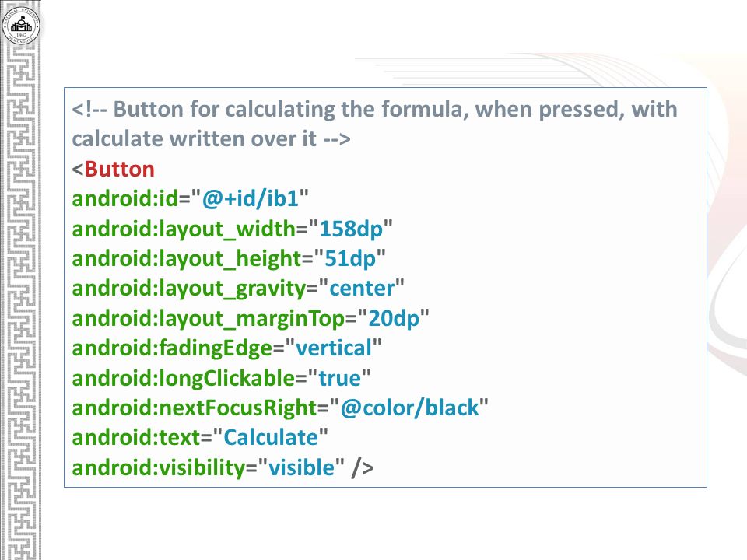Click the 158dp width value
Viewport: 747px width, 560px height.
[x=351, y=229]
